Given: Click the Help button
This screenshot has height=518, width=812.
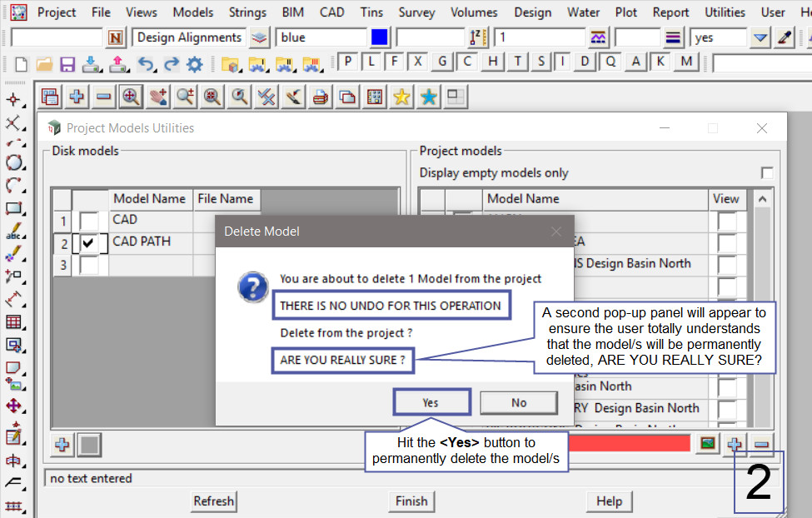Looking at the screenshot, I should point(609,501).
